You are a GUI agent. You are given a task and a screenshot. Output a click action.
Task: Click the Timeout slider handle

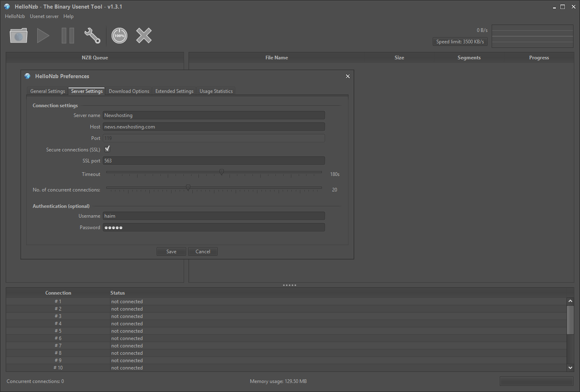point(222,172)
